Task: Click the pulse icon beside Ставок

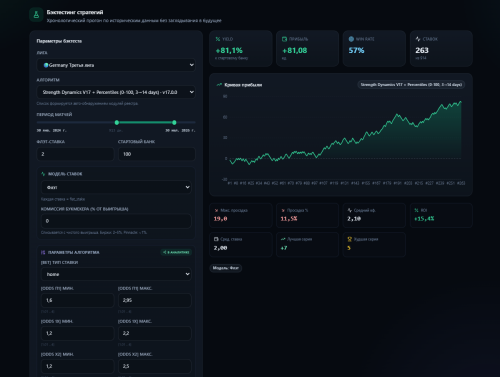Action: 418,39
